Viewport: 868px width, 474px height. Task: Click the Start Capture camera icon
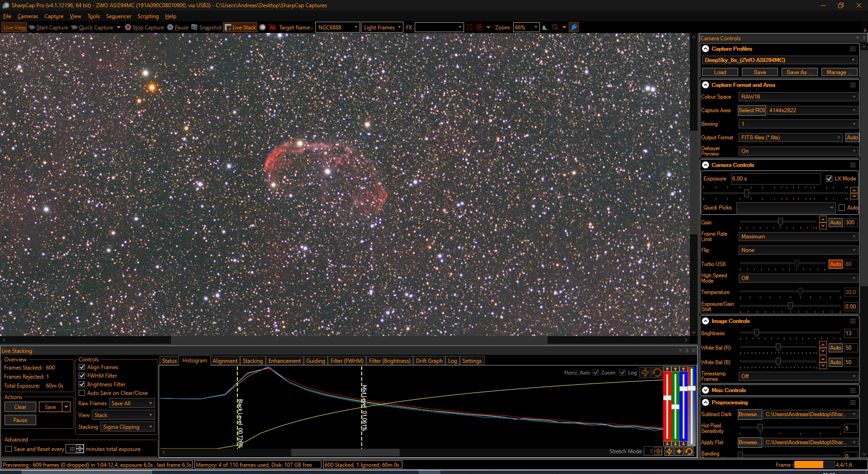pos(32,27)
